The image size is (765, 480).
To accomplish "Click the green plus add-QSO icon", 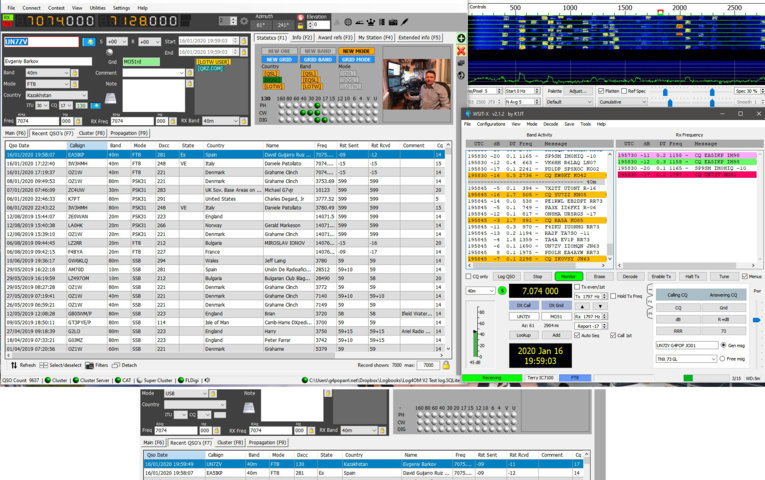I will pos(461,38).
